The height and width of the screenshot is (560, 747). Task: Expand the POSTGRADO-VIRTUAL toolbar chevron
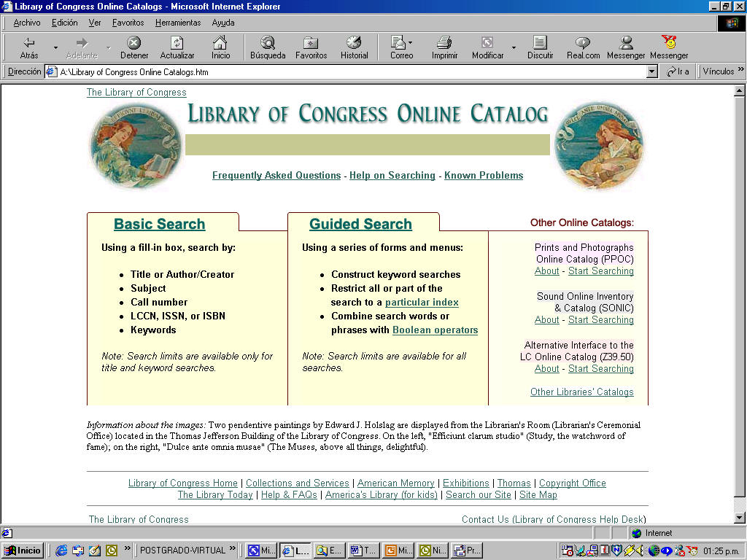(x=232, y=548)
